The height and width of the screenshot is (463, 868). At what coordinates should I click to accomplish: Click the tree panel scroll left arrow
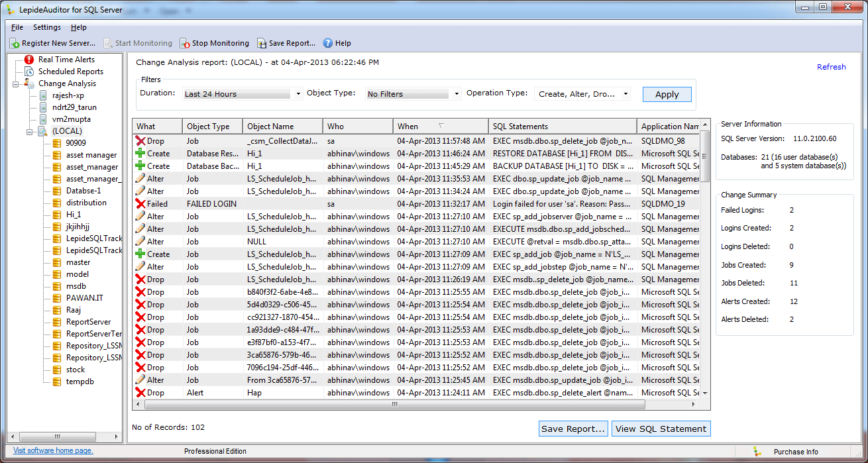(x=13, y=437)
